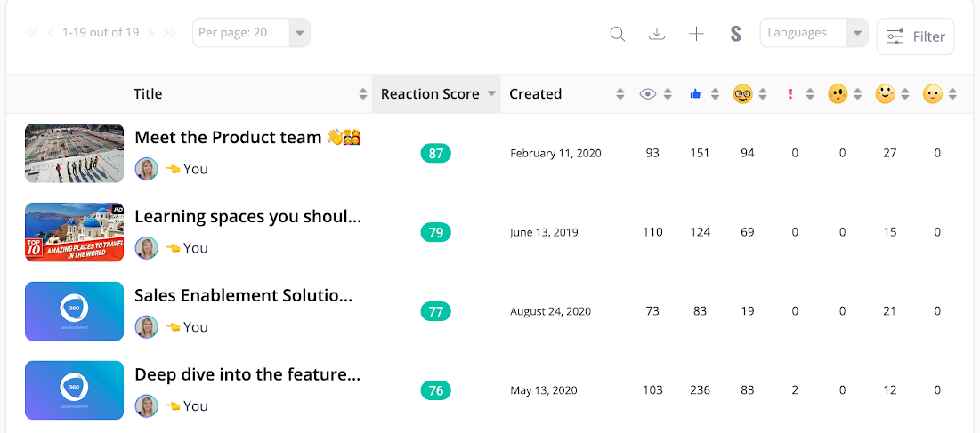This screenshot has height=433, width=980.
Task: Sort by surprised emoji column
Action: (857, 94)
